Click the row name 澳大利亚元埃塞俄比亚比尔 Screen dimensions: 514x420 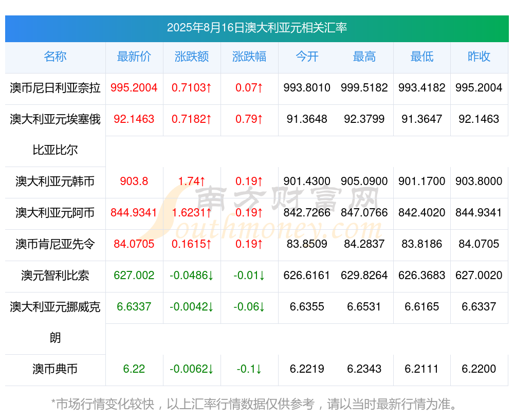point(55,134)
